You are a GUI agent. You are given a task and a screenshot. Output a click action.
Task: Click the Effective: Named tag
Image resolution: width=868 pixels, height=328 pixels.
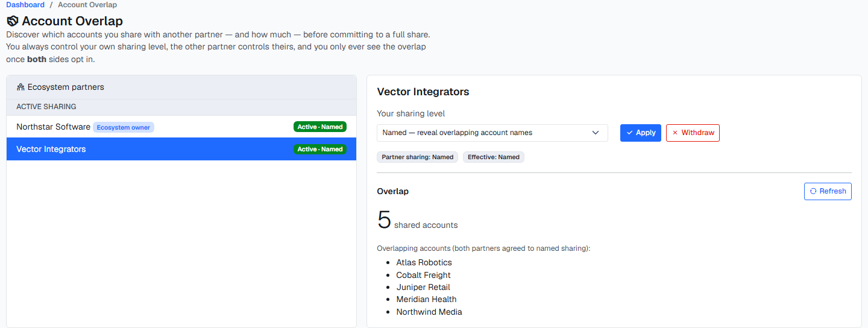(494, 157)
